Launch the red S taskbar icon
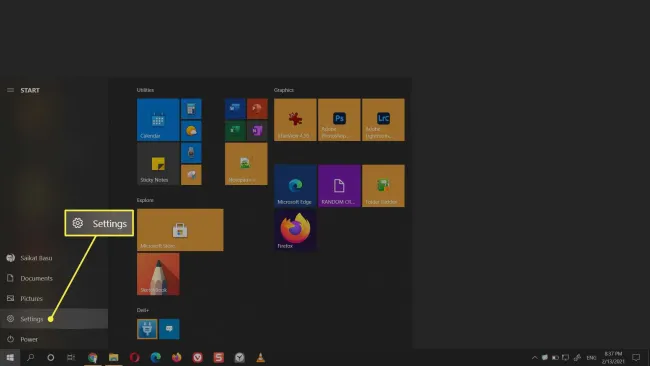 pos(218,357)
